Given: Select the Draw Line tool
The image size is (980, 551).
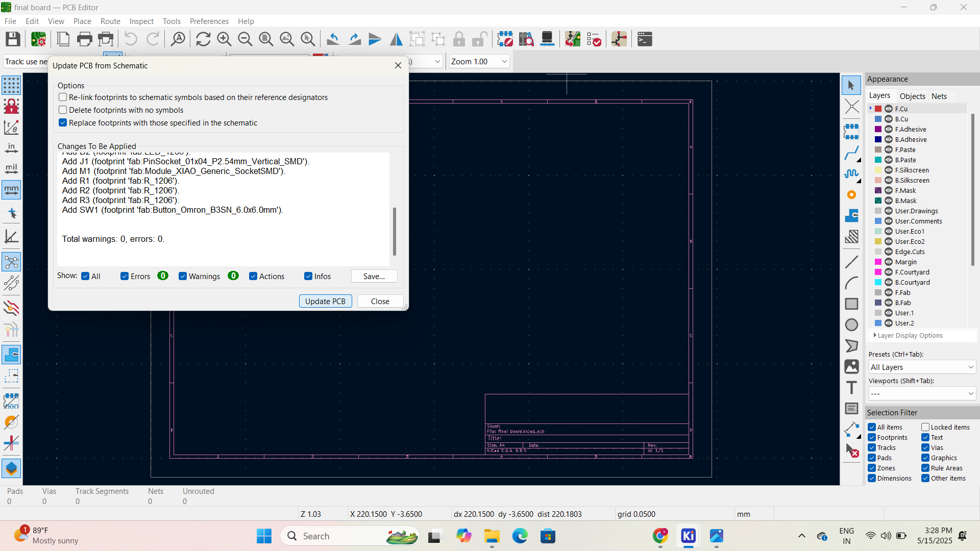Looking at the screenshot, I should coord(851,262).
